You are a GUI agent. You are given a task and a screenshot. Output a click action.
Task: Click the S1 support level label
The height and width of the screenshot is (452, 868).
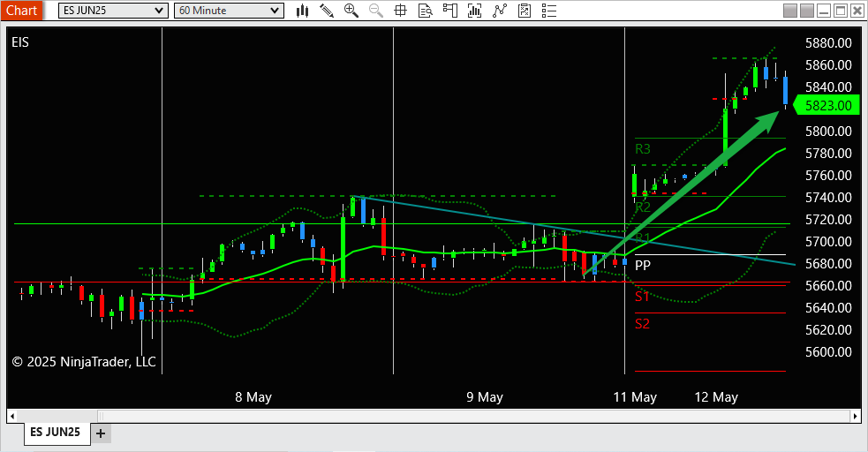(x=642, y=297)
